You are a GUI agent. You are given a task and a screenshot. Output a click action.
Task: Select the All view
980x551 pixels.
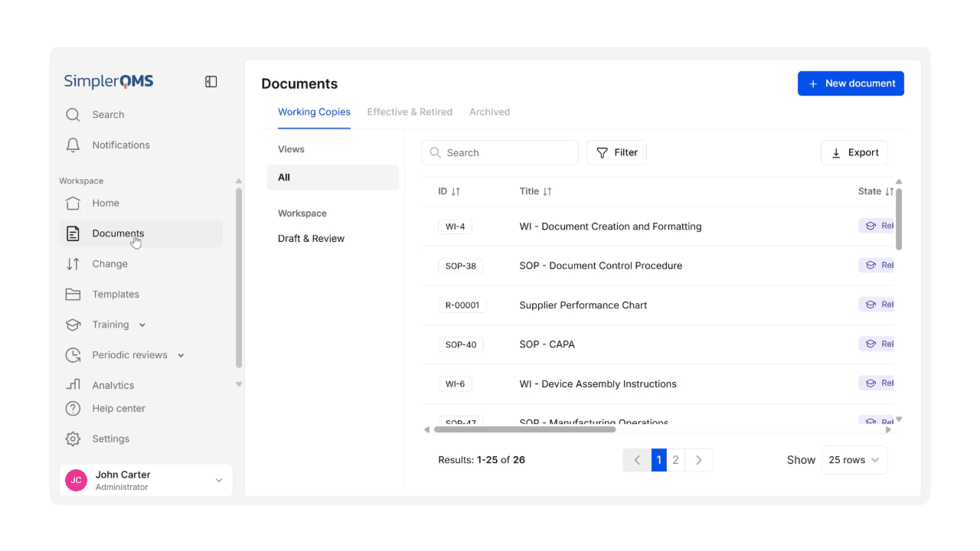click(x=333, y=178)
